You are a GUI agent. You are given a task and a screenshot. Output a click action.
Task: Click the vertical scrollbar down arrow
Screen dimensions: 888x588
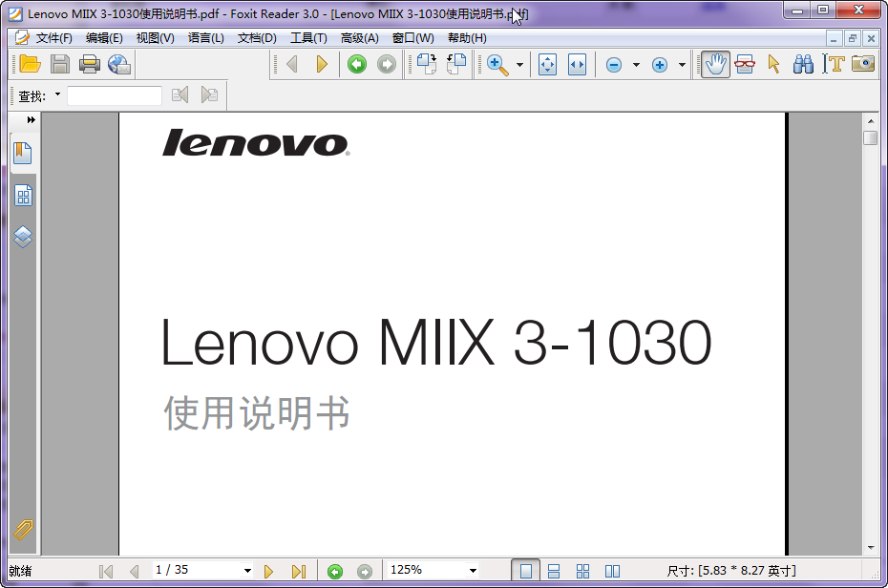tap(871, 547)
